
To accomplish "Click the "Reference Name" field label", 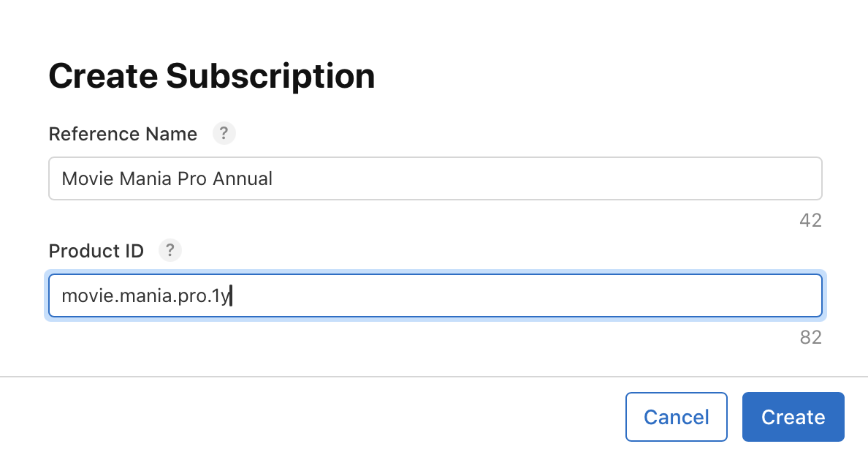I will tap(123, 135).
